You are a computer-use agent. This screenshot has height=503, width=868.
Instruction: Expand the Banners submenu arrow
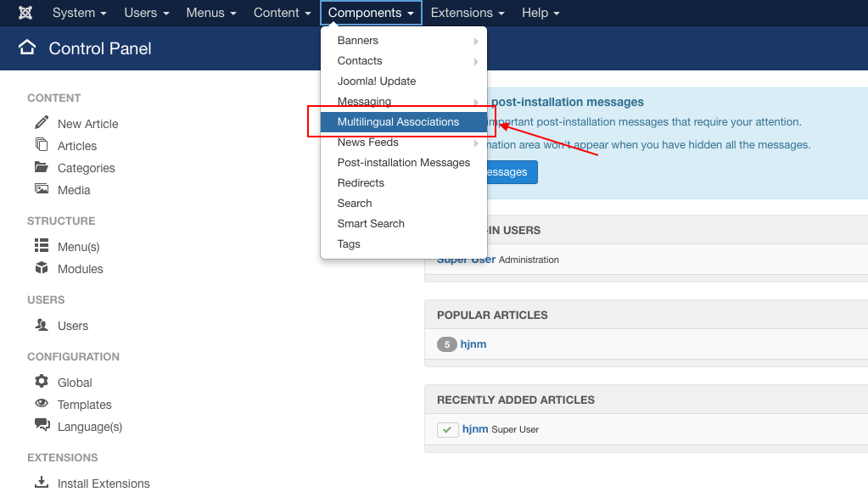point(476,40)
